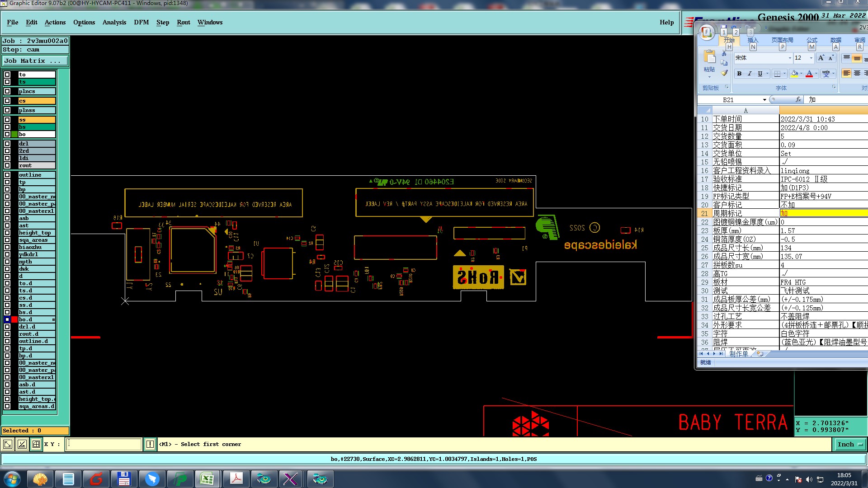Toggle checkbox for layer bo.d
This screenshot has height=488, width=868.
coord(7,319)
